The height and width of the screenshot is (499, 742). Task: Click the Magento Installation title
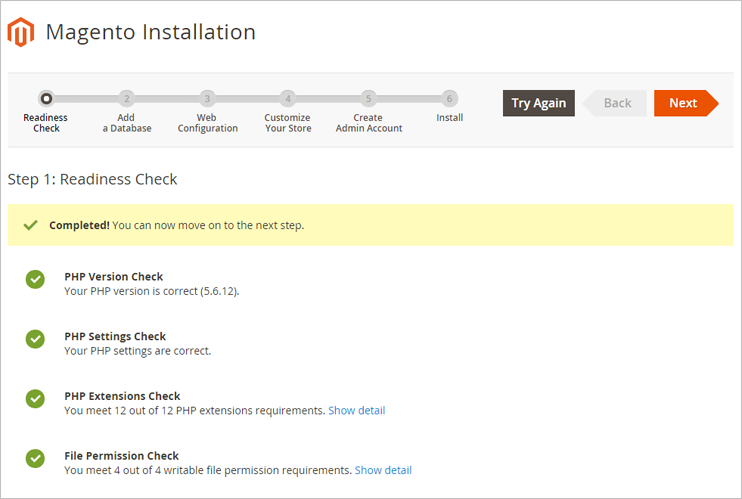(x=150, y=32)
